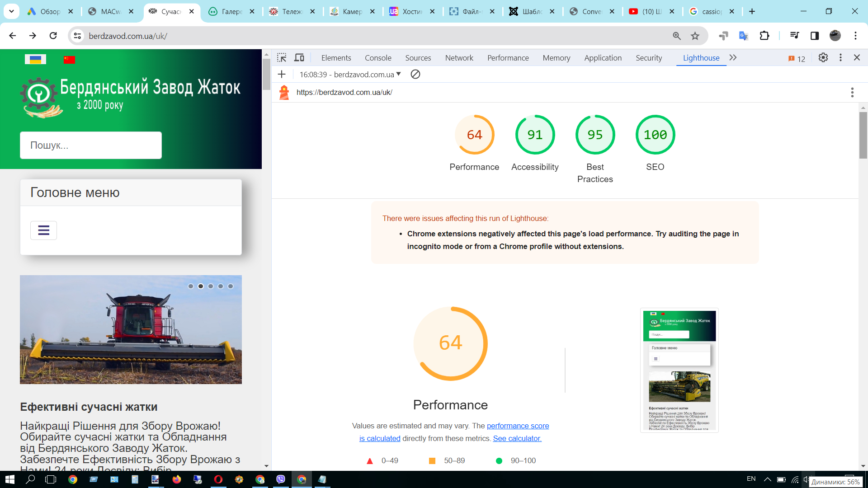Start a new Lighthouse report with plus
The image size is (868, 488).
(x=282, y=74)
